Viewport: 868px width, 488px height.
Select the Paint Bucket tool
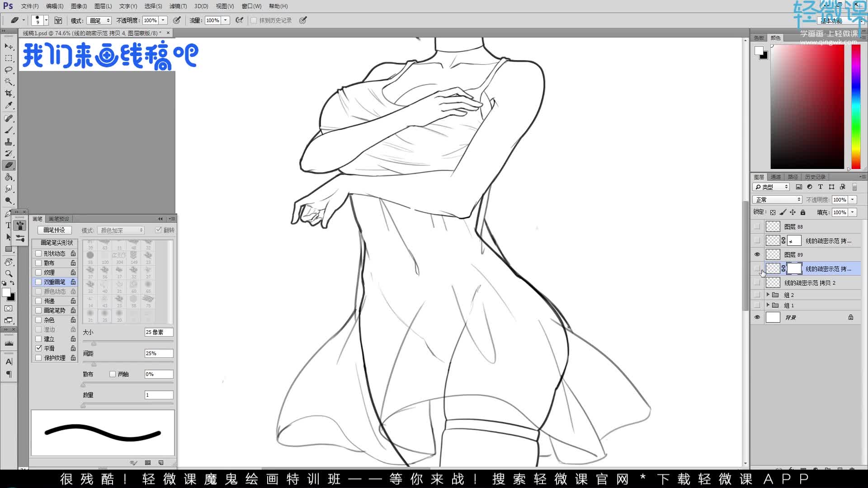click(9, 177)
